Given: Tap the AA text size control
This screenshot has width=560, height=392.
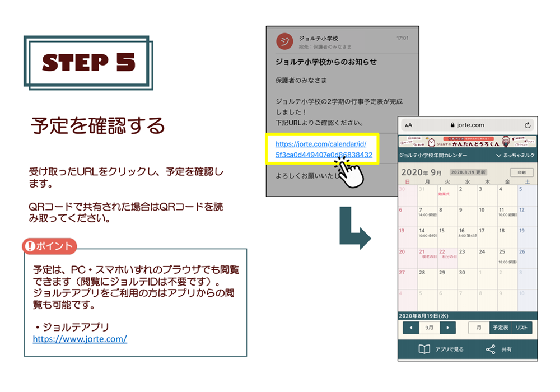Looking at the screenshot, I should pyautogui.click(x=409, y=125).
